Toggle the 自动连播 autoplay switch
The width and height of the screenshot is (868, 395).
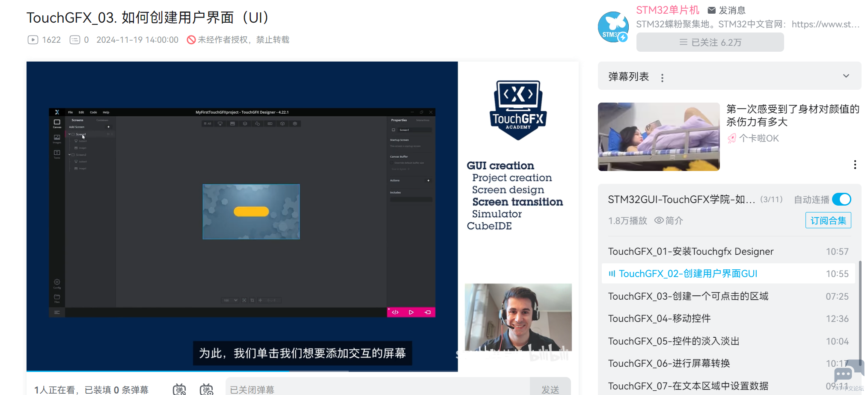[x=841, y=199]
